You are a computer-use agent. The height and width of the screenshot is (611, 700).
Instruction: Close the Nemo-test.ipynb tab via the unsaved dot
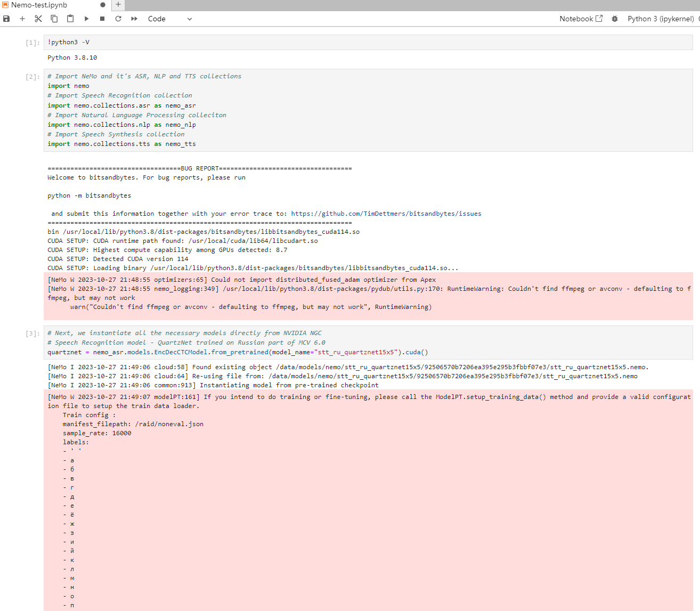point(103,5)
